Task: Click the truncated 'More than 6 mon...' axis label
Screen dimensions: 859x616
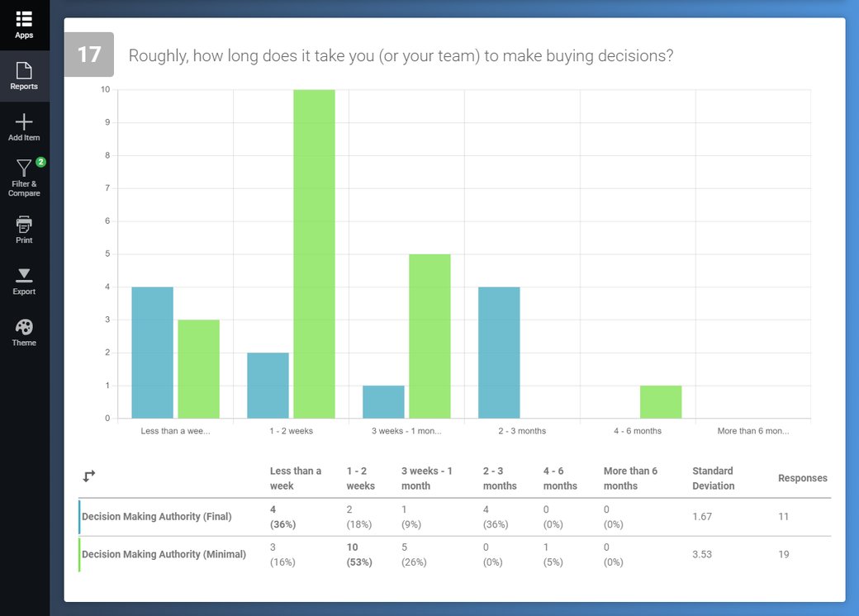Action: coord(752,430)
